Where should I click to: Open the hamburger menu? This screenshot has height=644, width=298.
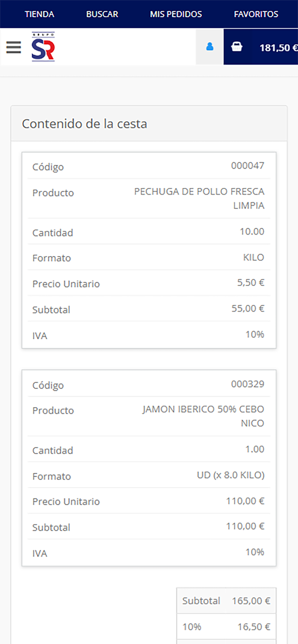14,47
